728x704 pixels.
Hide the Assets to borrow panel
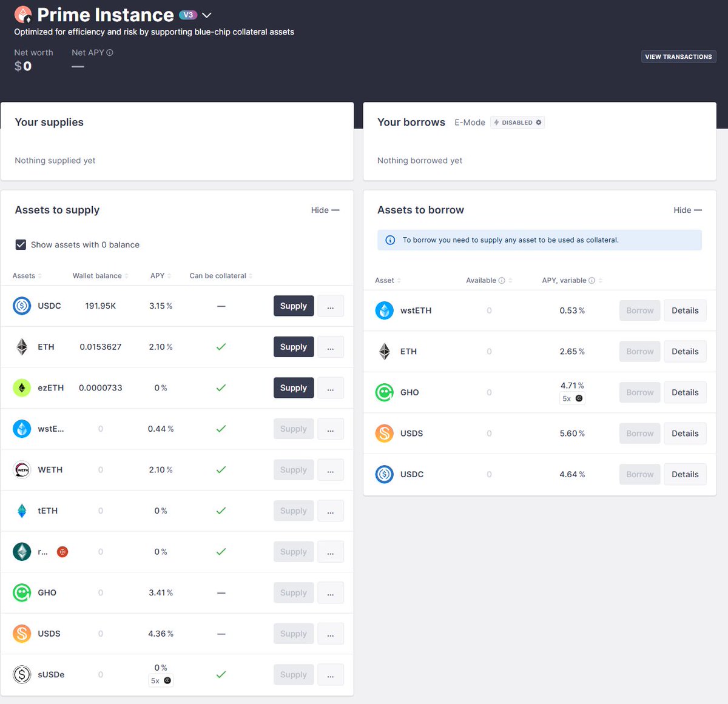pos(687,210)
